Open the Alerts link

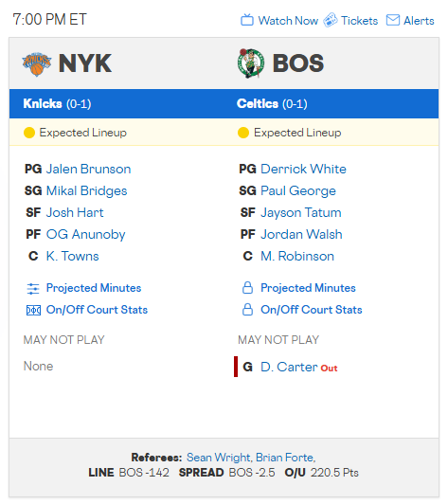click(x=419, y=21)
